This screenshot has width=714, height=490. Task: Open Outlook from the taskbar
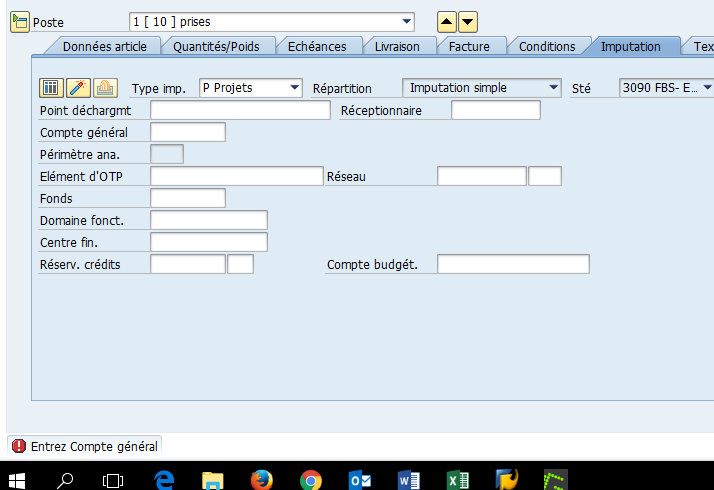360,480
